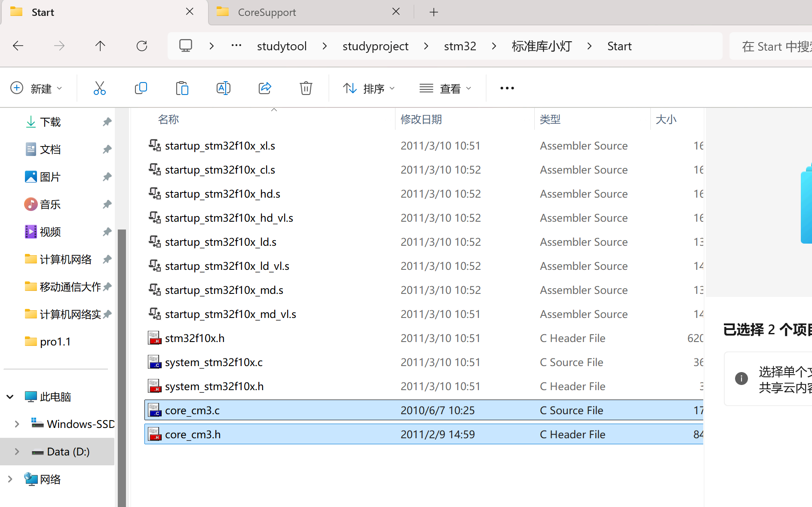Select file system_stm32f10x.c
The image size is (812, 507).
click(424, 362)
